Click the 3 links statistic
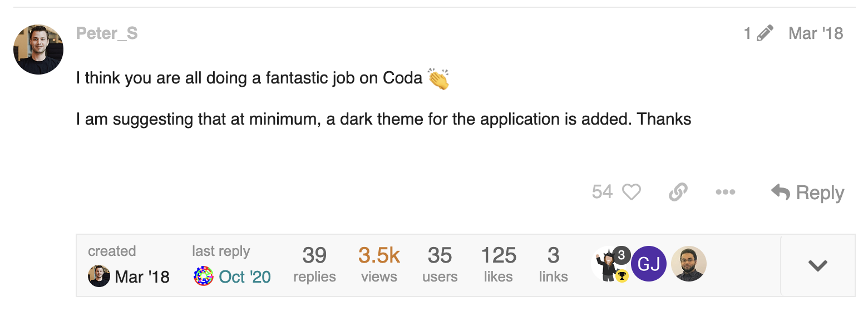 [553, 264]
